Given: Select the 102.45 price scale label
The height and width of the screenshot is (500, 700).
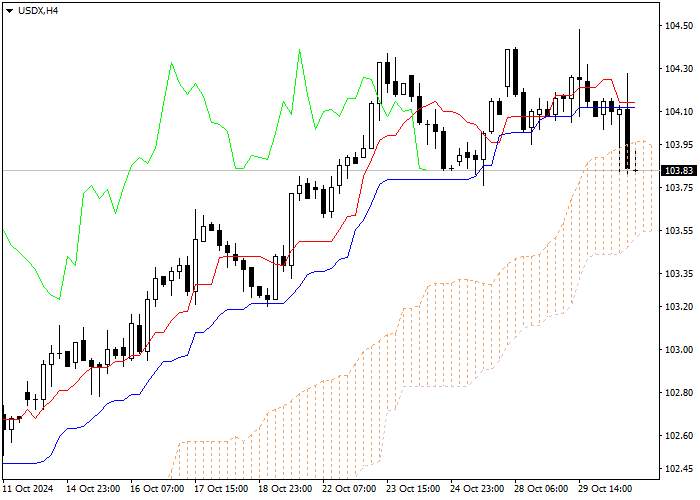Looking at the screenshot, I should [679, 468].
